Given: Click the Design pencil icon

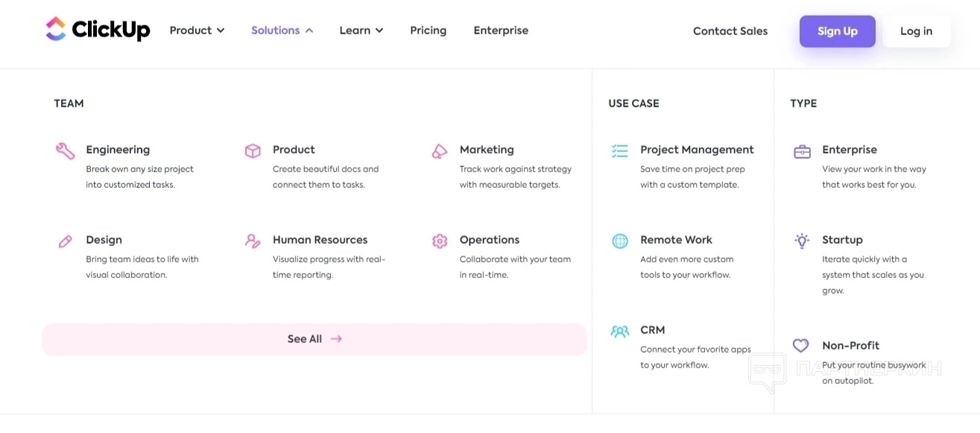Looking at the screenshot, I should (65, 241).
